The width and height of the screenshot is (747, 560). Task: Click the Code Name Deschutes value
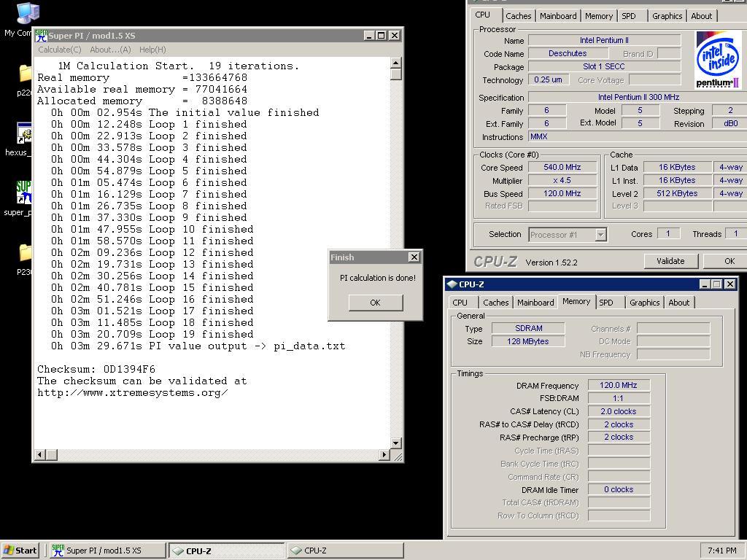pos(568,53)
